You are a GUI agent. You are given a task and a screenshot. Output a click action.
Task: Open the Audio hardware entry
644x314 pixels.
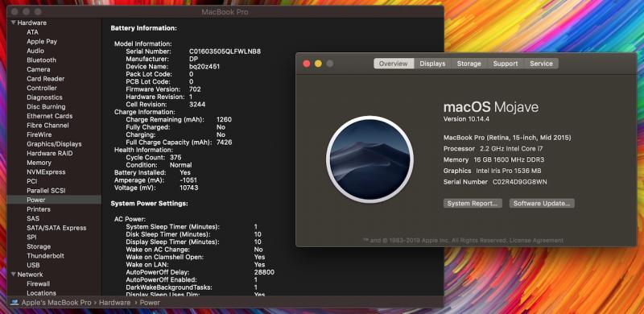[35, 51]
